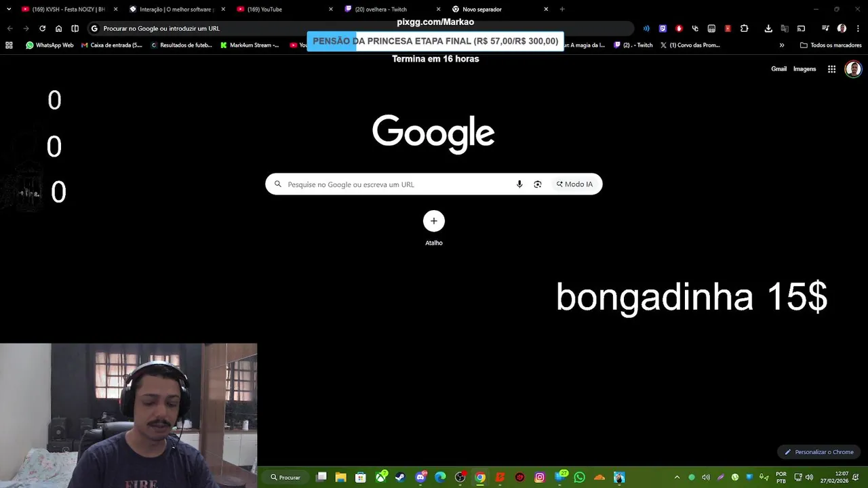The height and width of the screenshot is (488, 868).
Task: Open a new tab with plus button
Action: click(562, 9)
